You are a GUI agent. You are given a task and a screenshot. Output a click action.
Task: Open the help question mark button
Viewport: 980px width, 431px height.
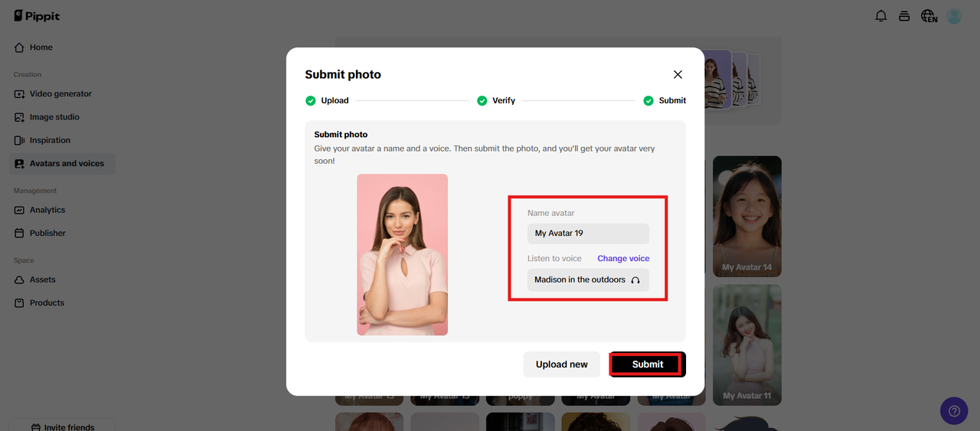(x=954, y=411)
